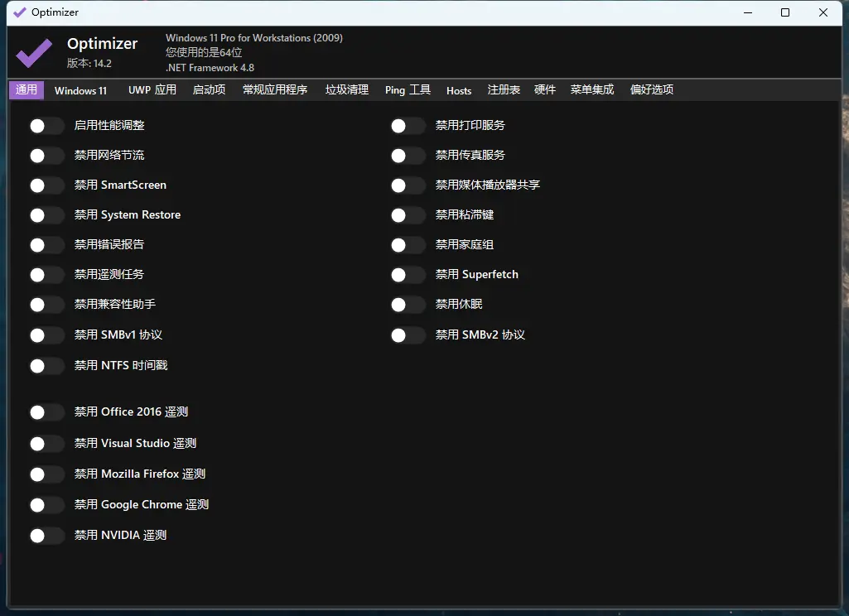Open the 硬件 tab
The width and height of the screenshot is (849, 616).
545,90
